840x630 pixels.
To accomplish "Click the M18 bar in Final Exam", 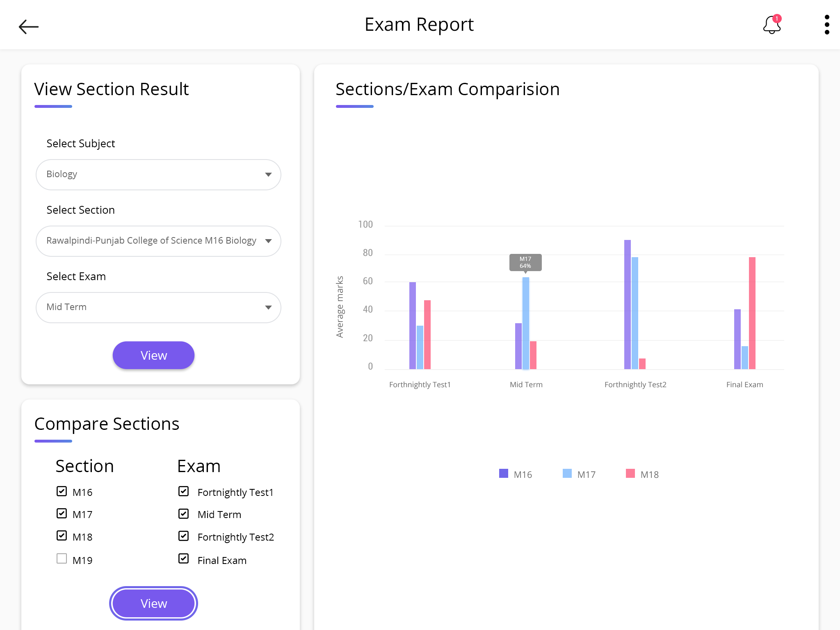I will click(752, 313).
